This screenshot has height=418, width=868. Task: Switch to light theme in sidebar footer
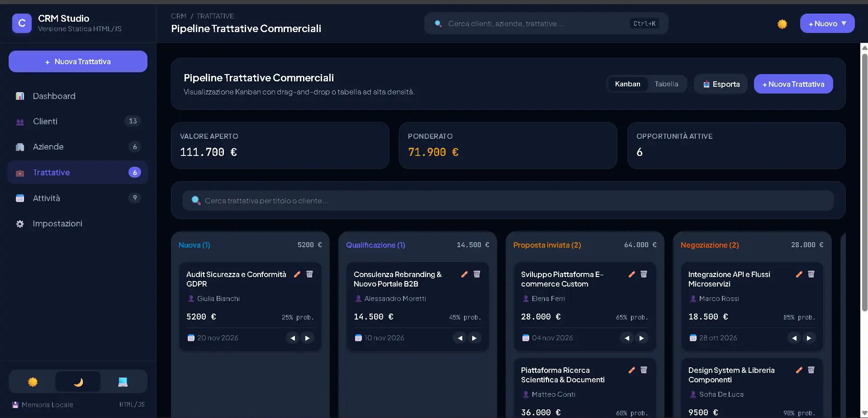tap(33, 382)
